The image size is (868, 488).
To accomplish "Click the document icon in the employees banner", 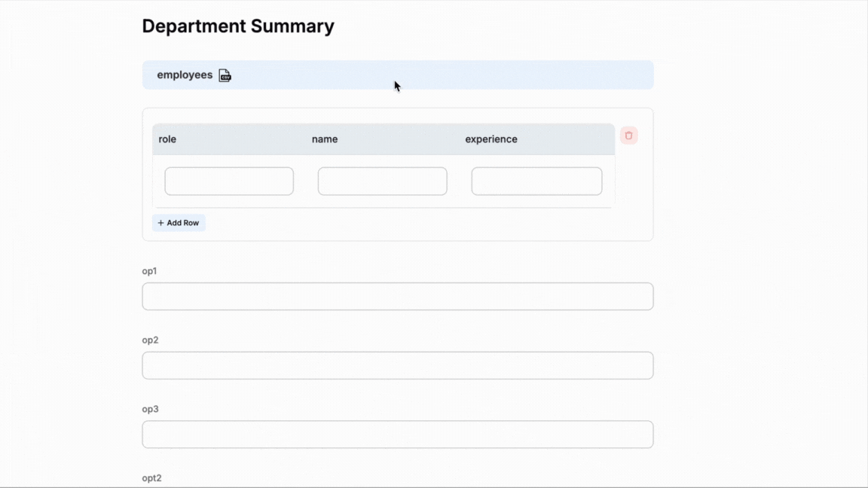I will pyautogui.click(x=225, y=75).
